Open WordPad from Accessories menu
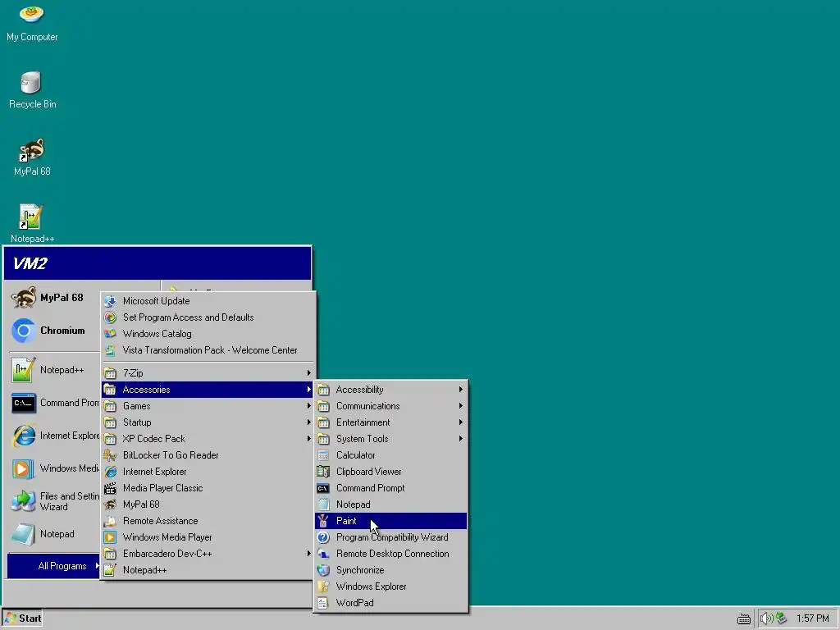The width and height of the screenshot is (840, 630). click(391, 603)
